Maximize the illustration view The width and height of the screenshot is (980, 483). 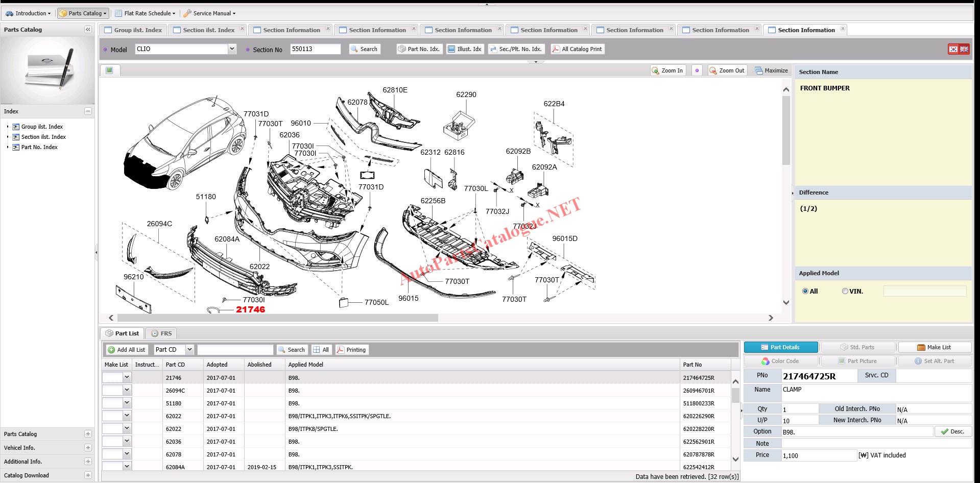click(x=772, y=71)
